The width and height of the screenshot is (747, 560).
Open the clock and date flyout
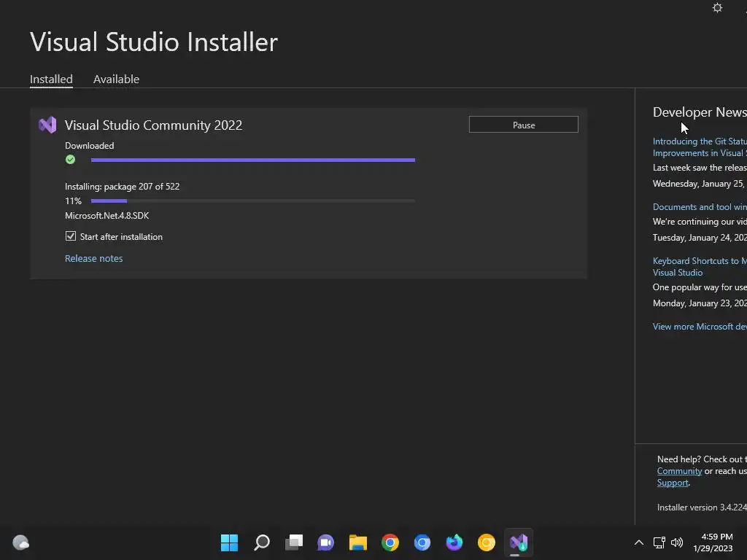pos(713,542)
